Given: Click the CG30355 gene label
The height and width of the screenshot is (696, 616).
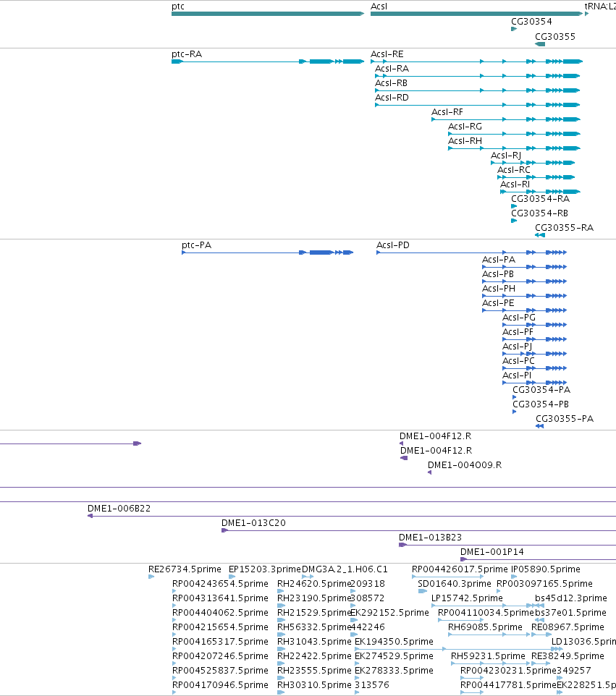Looking at the screenshot, I should [555, 36].
